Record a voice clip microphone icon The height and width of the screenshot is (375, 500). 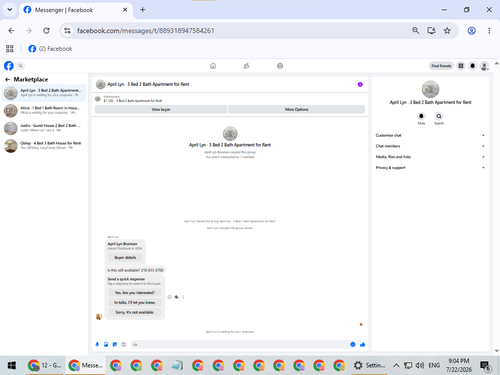point(97,344)
